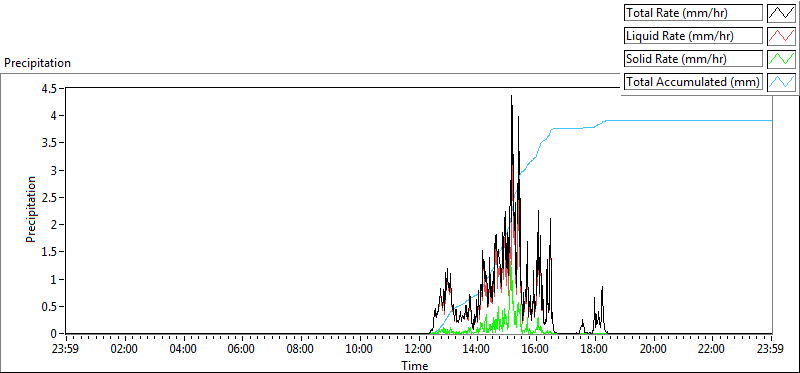Click the 3.5 y-axis scale value
This screenshot has height=373, width=800.
coord(50,143)
